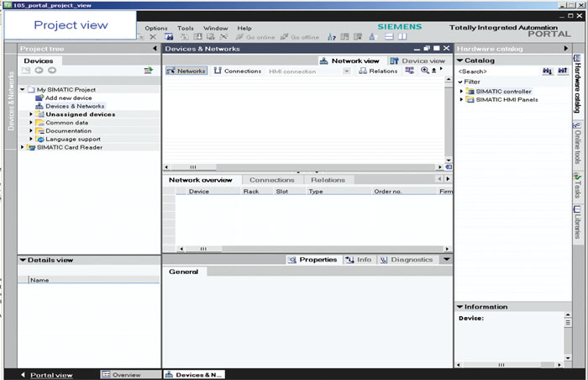Screen dimensions: 588x380
Task: Expand the SIMATIC Card Reader node
Action: [x=22, y=147]
